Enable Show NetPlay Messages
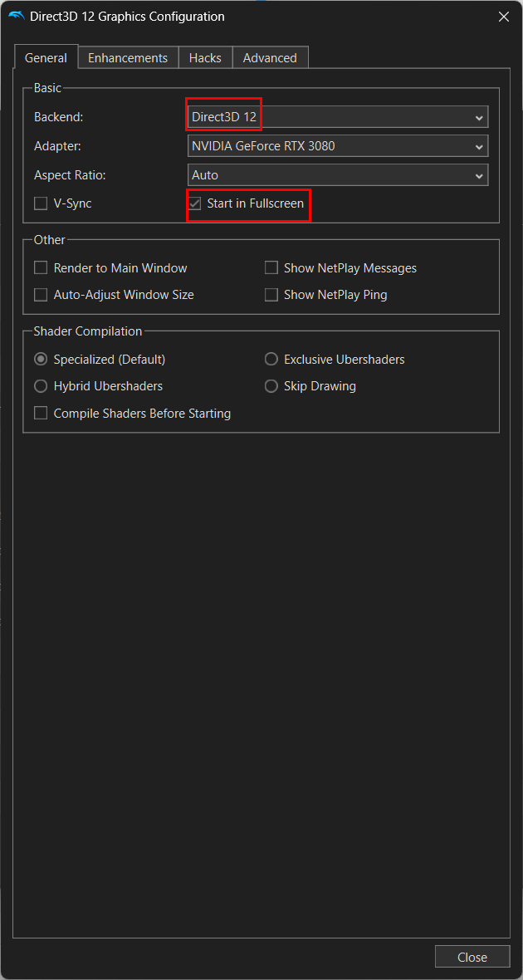Screen dimensions: 523x980 point(271,267)
